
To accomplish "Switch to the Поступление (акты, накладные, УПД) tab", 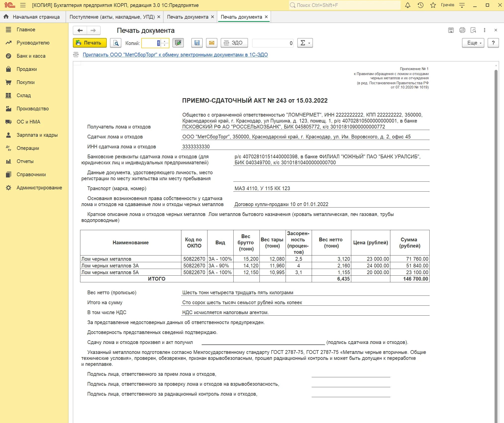I will (112, 17).
